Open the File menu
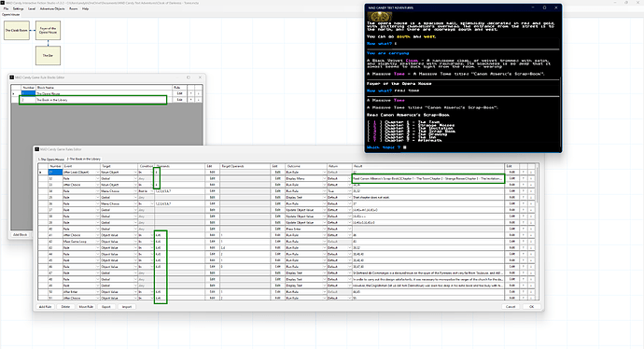The image size is (644, 349). click(6, 8)
